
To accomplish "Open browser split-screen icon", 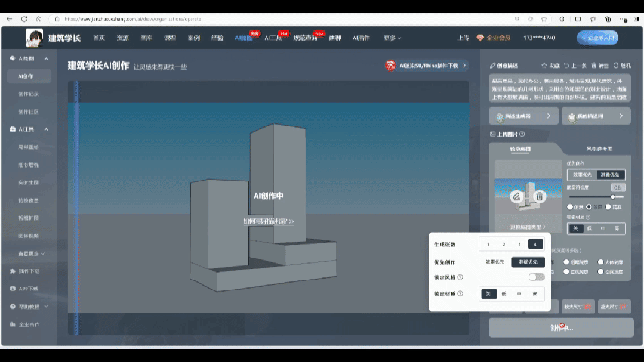I will point(578,19).
